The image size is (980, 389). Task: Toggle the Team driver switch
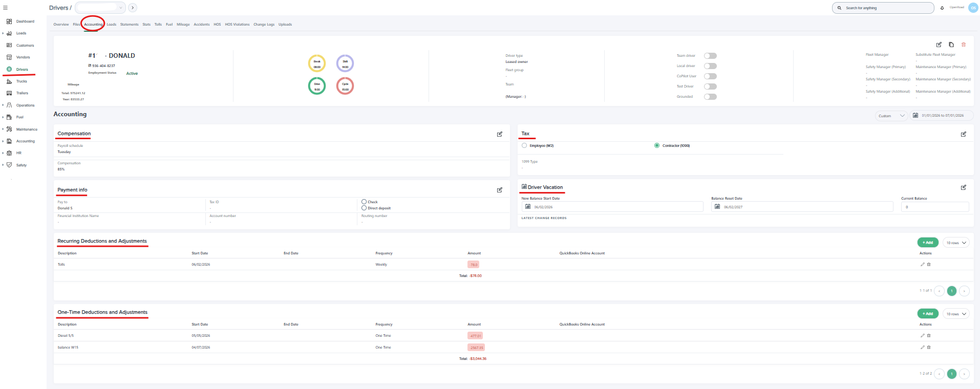(x=710, y=56)
